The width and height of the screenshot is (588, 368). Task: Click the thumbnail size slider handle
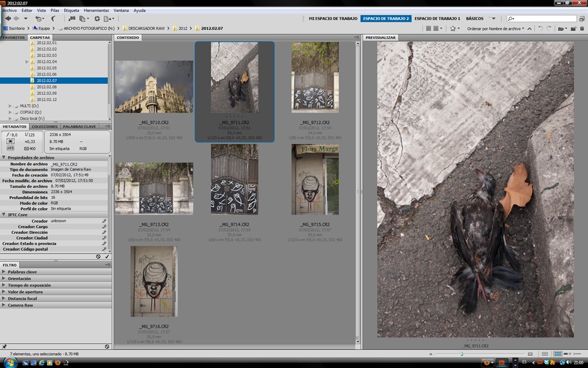coord(462,354)
